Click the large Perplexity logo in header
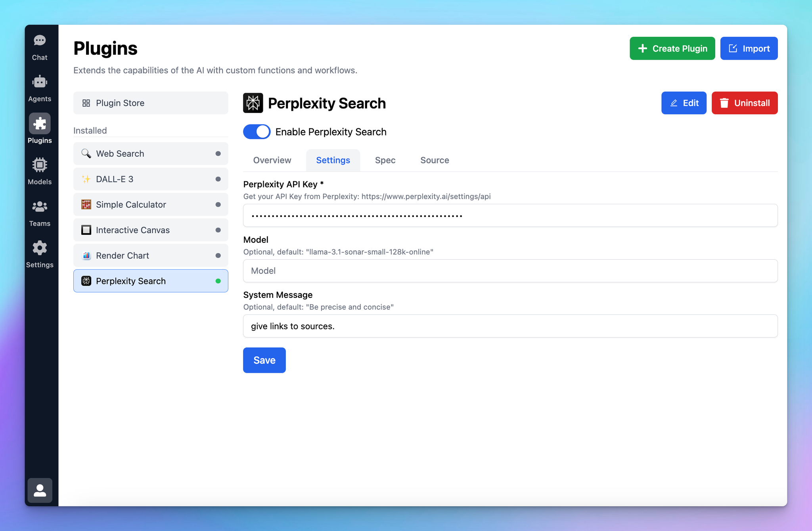This screenshot has height=531, width=812. [x=253, y=103]
